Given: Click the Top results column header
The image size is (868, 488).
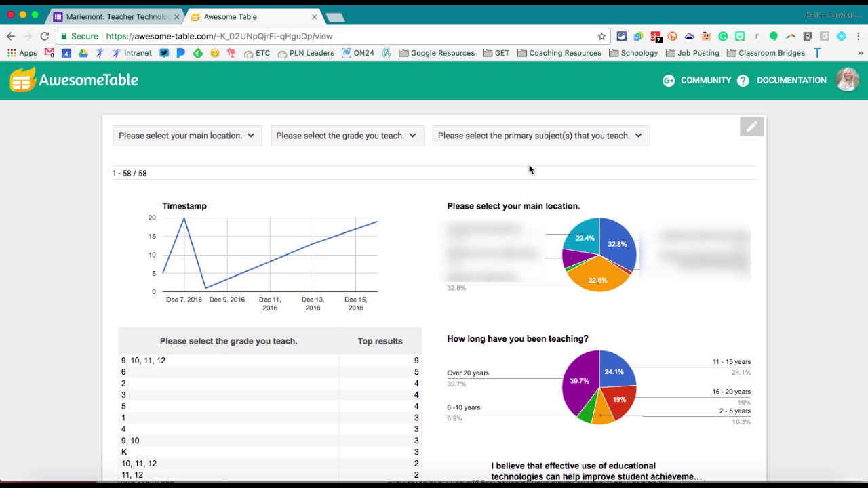Looking at the screenshot, I should [380, 341].
